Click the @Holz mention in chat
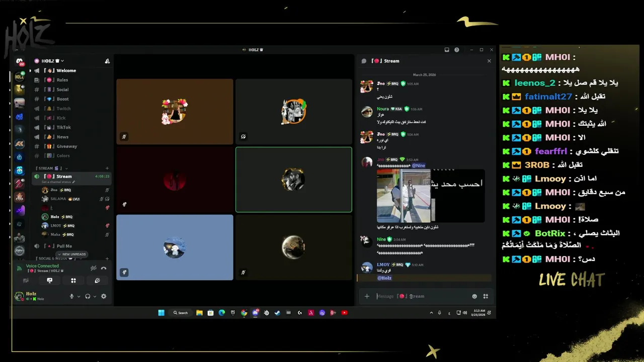The height and width of the screenshot is (362, 644). 384,278
